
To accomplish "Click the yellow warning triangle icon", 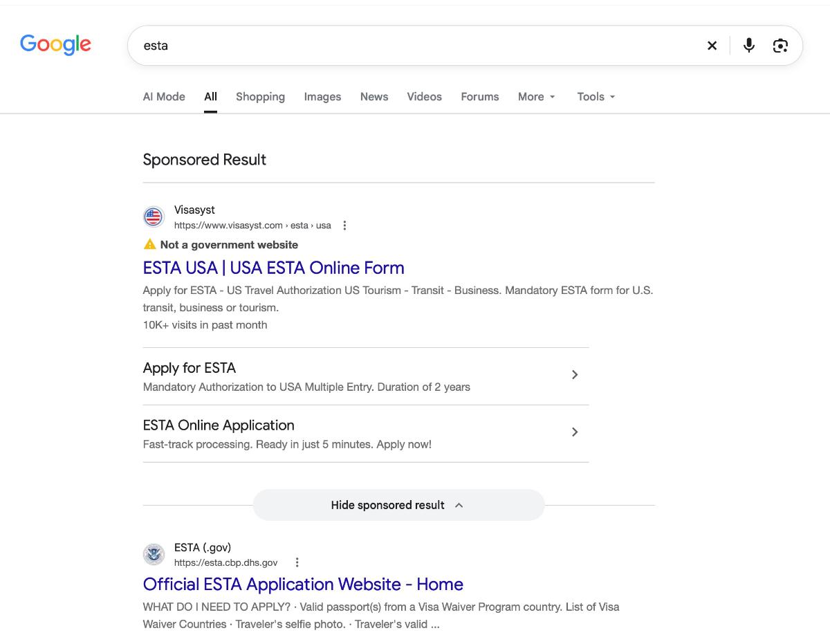I will pyautogui.click(x=149, y=244).
